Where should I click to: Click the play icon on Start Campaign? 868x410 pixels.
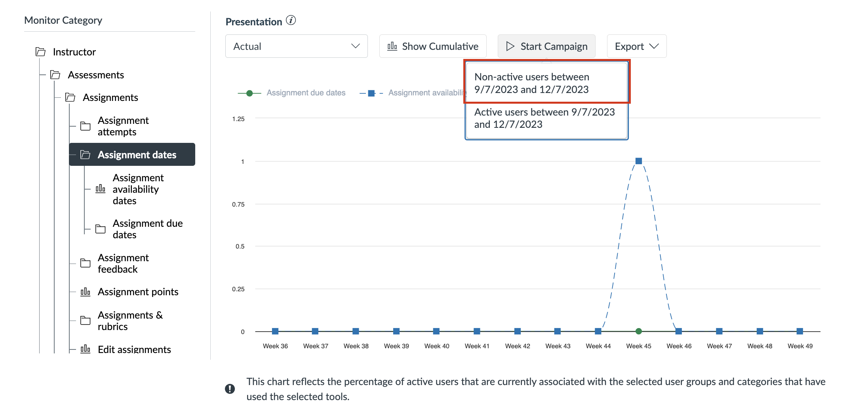[x=510, y=46]
